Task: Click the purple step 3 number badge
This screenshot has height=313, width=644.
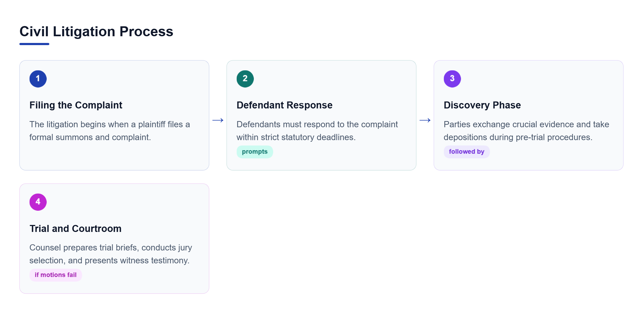Action: 452,79
